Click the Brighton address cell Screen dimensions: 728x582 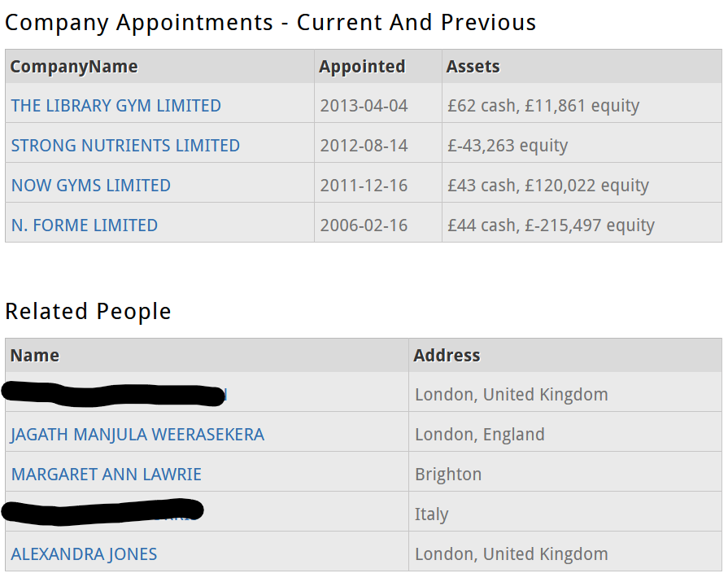[447, 475]
